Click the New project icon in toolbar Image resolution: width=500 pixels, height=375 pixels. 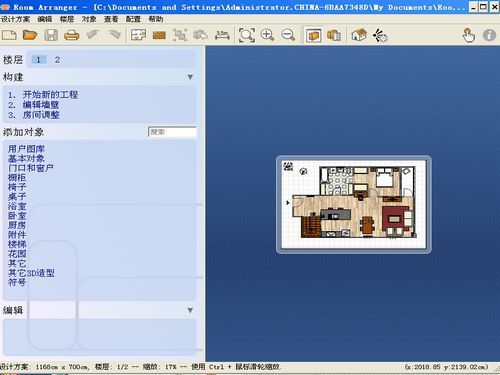click(x=9, y=35)
